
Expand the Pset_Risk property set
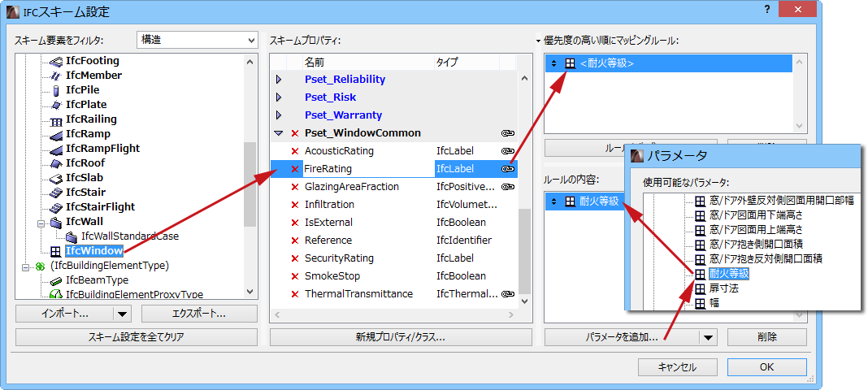pyautogui.click(x=279, y=97)
